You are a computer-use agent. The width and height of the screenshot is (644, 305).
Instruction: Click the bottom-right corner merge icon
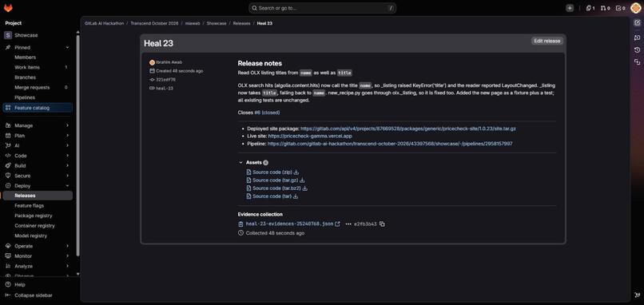tap(637, 295)
